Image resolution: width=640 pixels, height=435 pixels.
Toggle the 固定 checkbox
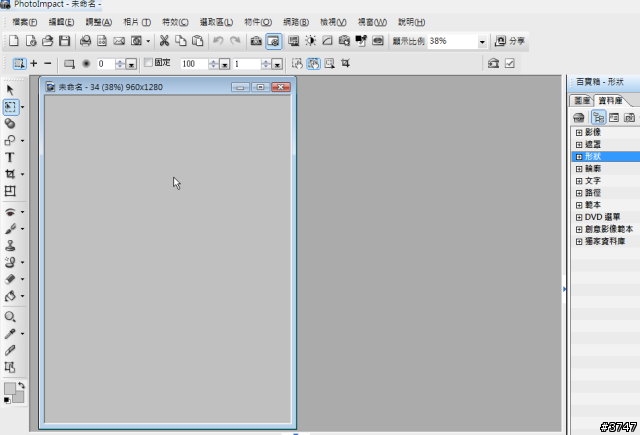(x=149, y=62)
